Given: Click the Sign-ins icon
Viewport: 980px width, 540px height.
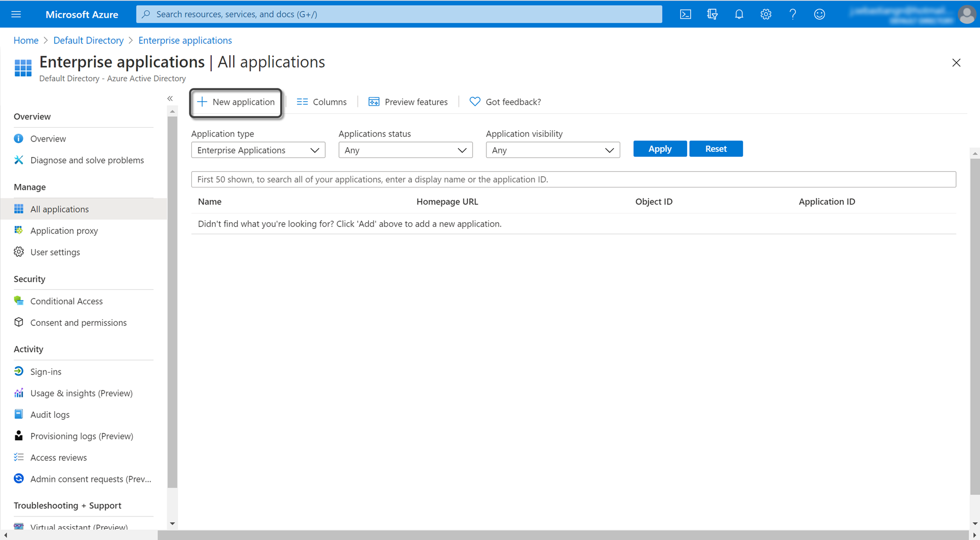Looking at the screenshot, I should coord(19,371).
